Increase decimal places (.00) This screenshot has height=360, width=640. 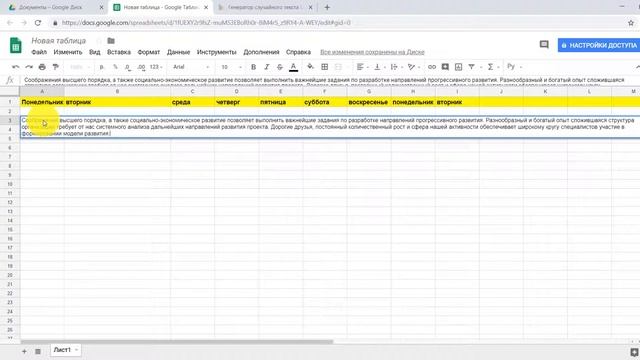[141, 67]
